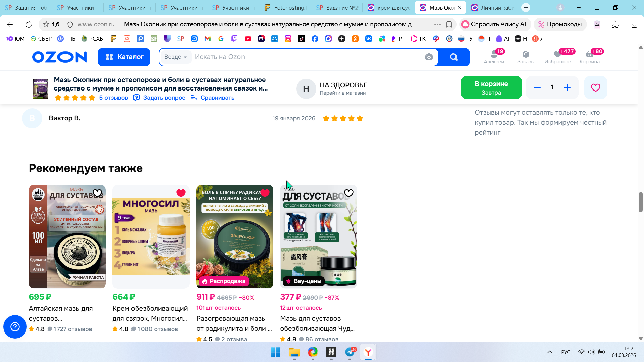This screenshot has width=644, height=362.
Task: Switch to the Личный кабинет tab
Action: (x=493, y=8)
